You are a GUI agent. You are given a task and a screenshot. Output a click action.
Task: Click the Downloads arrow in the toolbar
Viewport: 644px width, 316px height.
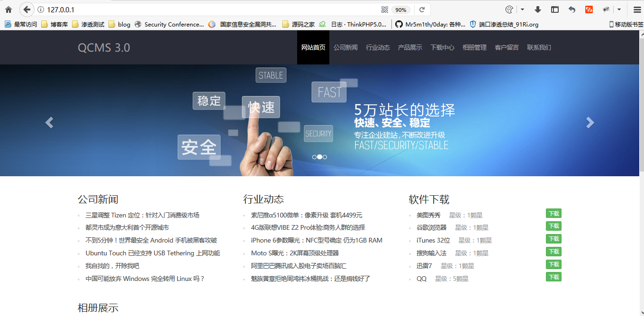coord(538,9)
